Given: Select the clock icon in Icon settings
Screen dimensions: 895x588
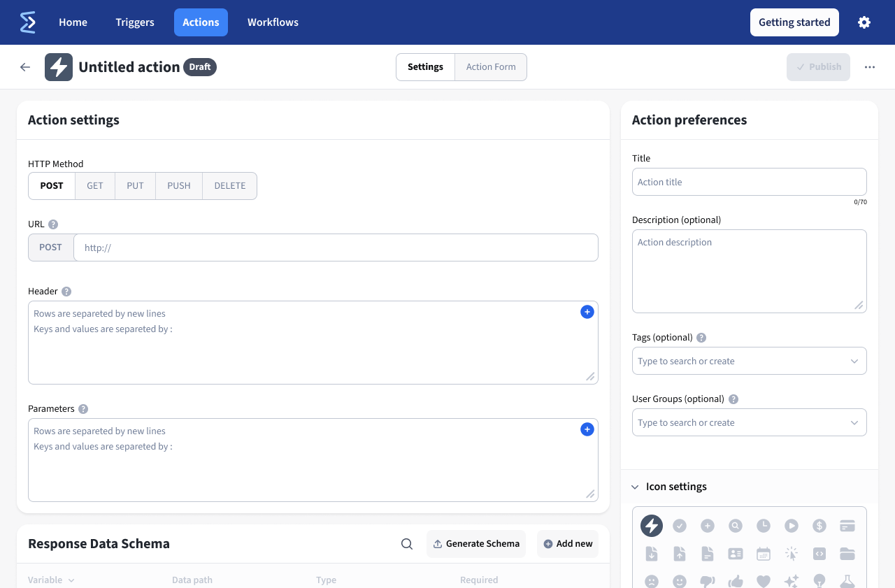Looking at the screenshot, I should [x=764, y=526].
